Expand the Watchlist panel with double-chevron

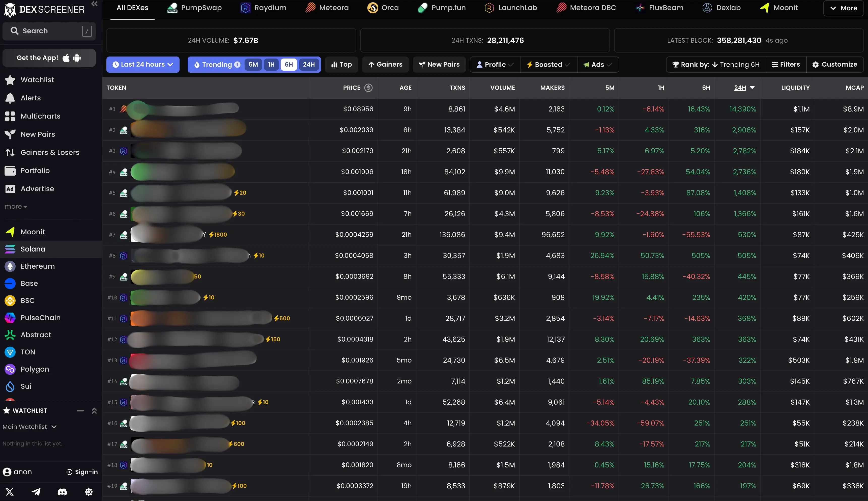click(94, 411)
